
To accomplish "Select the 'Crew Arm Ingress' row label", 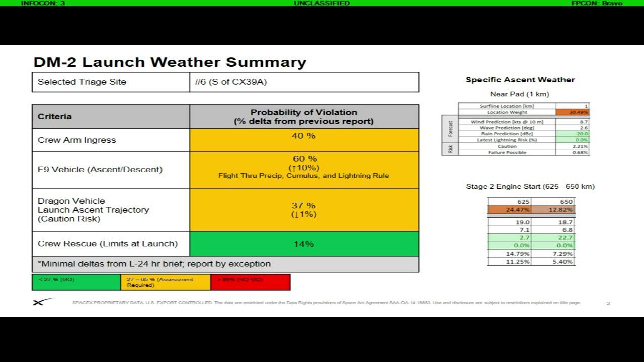I will (x=76, y=140).
